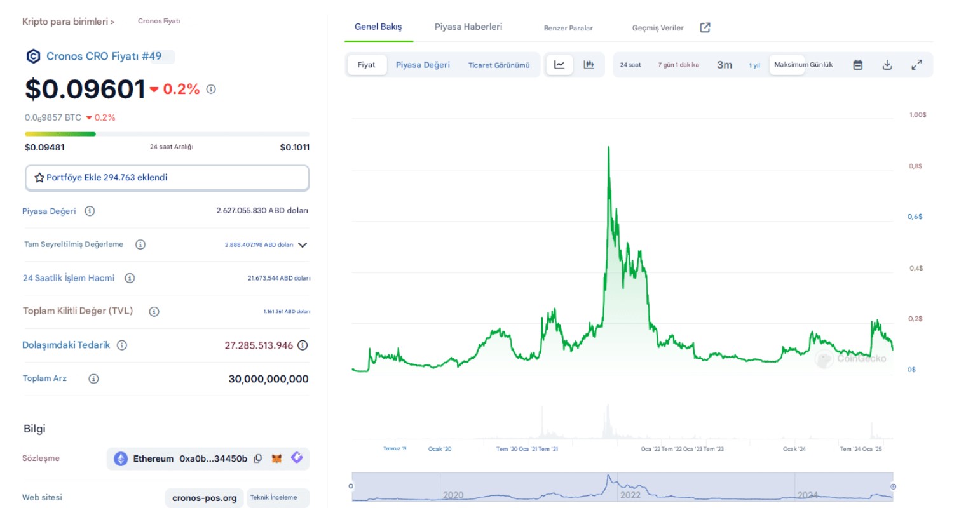The width and height of the screenshot is (980, 508).
Task: Click the 24 Saatlik İşlem Hacmi label
Action: click(69, 278)
